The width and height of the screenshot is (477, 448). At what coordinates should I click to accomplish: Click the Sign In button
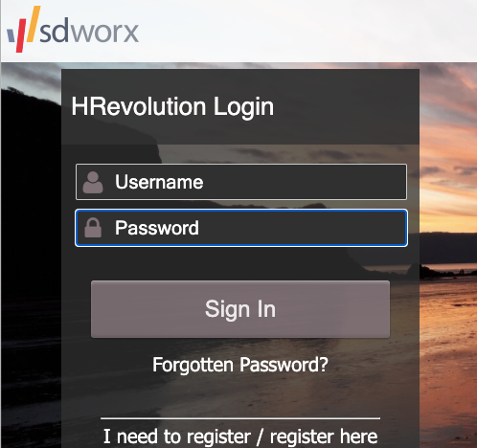tap(240, 309)
